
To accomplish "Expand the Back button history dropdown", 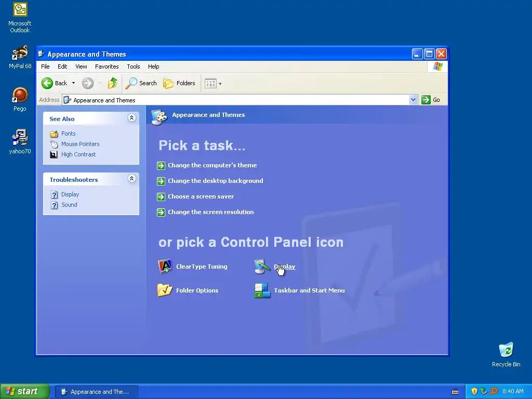I will [73, 83].
